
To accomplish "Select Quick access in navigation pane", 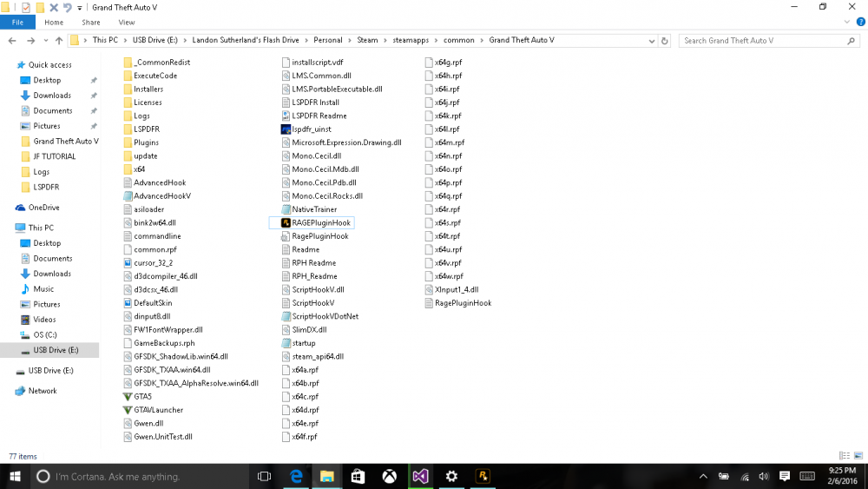I will tap(49, 65).
